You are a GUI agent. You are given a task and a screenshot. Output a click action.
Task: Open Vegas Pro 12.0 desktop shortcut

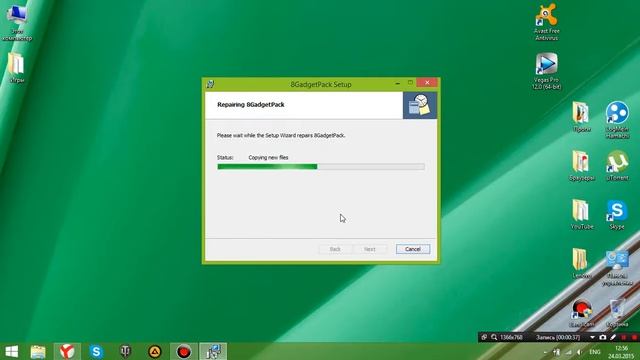coord(547,71)
